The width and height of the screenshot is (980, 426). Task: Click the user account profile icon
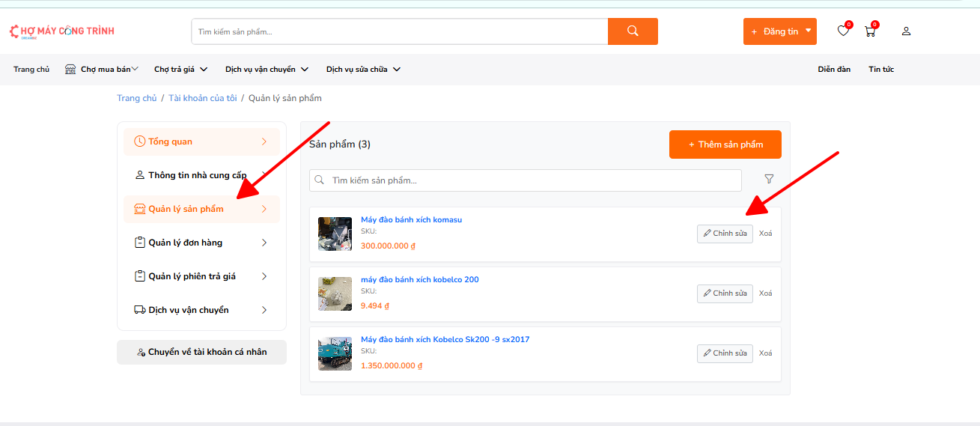[x=906, y=31]
